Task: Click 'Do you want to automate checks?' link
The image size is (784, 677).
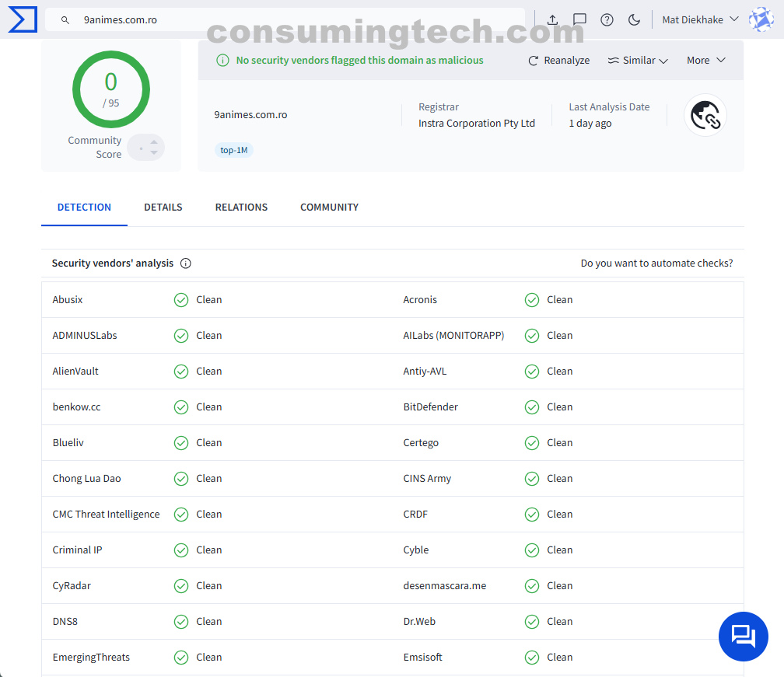Action: 656,263
